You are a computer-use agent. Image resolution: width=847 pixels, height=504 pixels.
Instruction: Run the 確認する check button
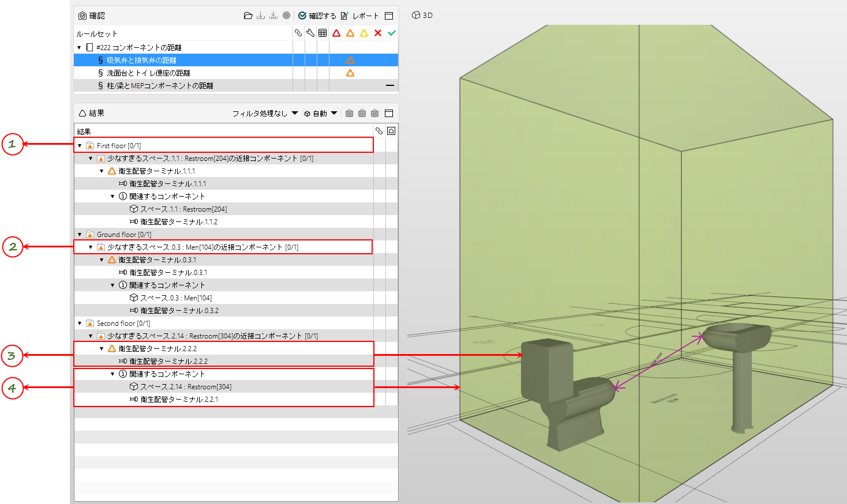coord(317,16)
